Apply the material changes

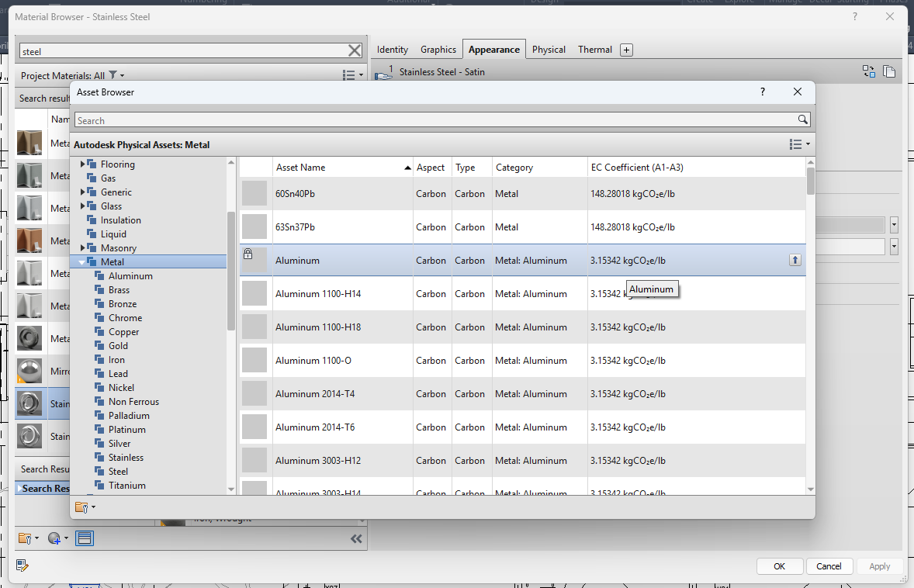coord(880,566)
